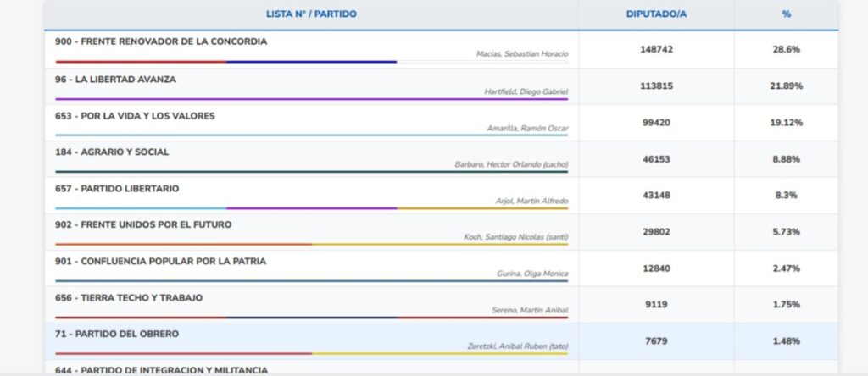Select 900 - FRENTE RENOVADOR DE LA CONCORDIA
The width and height of the screenshot is (868, 376).
[161, 41]
